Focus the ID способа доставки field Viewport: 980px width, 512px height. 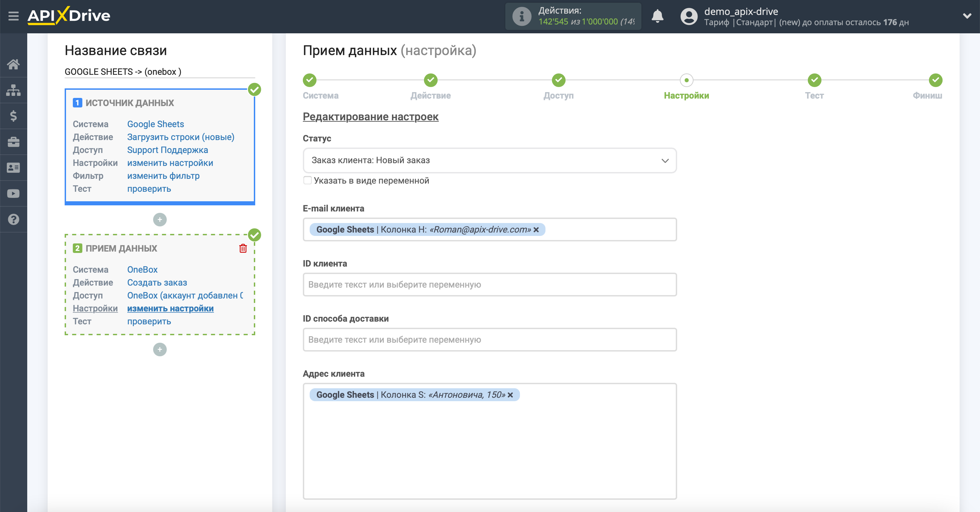(490, 340)
